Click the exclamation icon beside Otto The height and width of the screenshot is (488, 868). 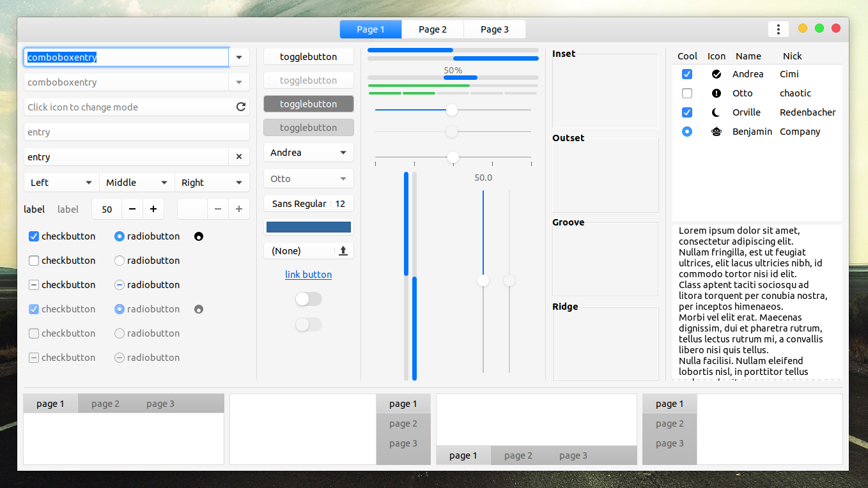[717, 93]
